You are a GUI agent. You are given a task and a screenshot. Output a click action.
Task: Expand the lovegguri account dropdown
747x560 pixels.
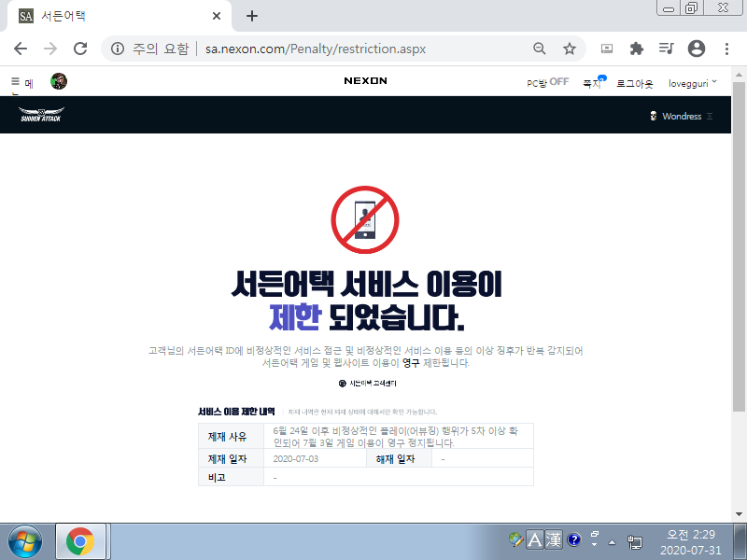click(x=693, y=83)
